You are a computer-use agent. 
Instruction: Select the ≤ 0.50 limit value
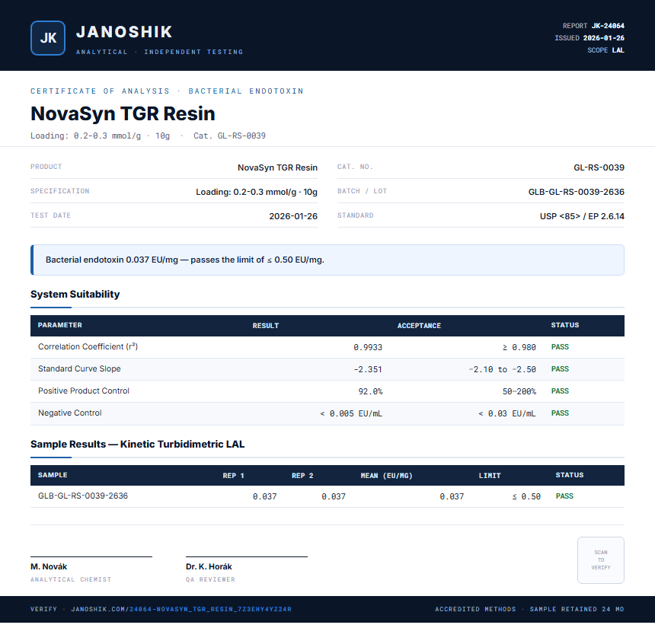click(526, 496)
